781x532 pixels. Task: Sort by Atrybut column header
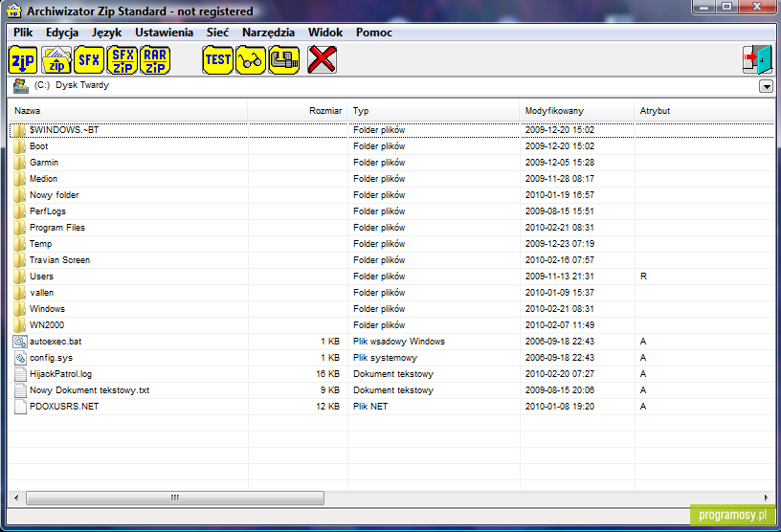[704, 111]
